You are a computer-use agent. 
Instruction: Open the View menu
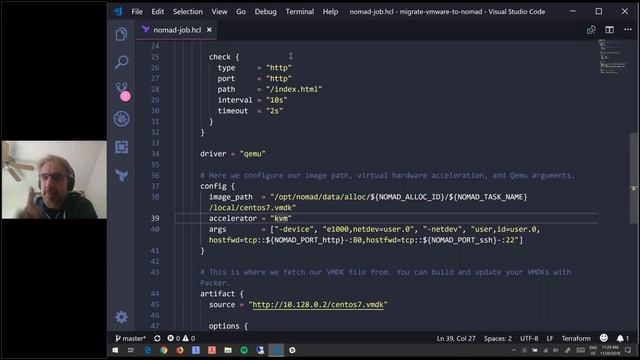pyautogui.click(x=219, y=12)
